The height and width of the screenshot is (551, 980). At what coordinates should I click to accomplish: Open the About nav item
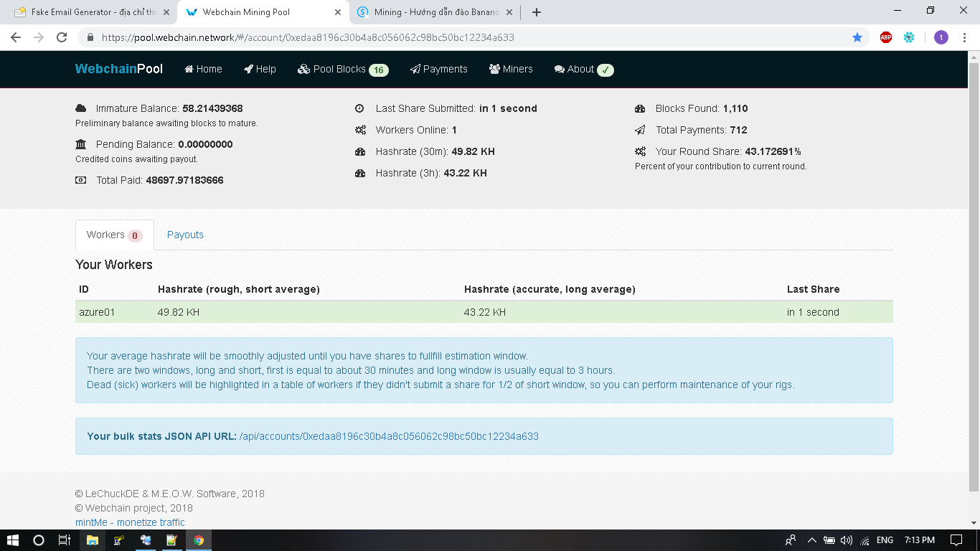[584, 69]
